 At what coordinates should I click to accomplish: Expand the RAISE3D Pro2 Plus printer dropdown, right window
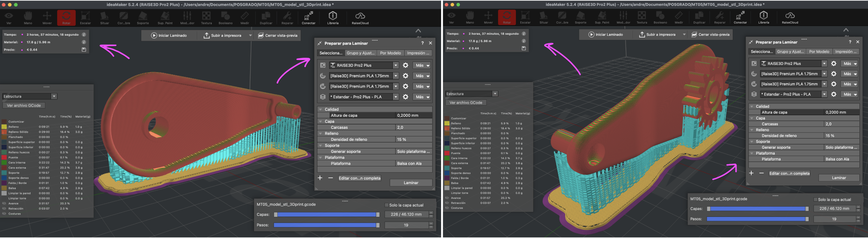(x=824, y=63)
